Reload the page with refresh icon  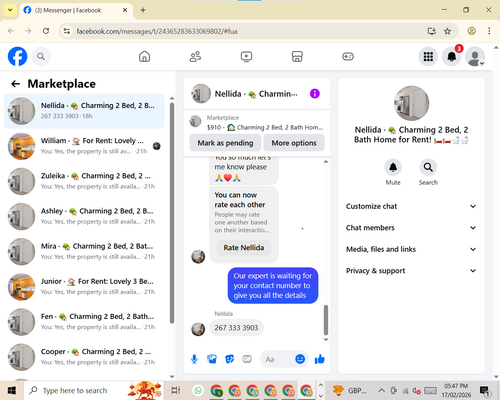click(x=46, y=31)
